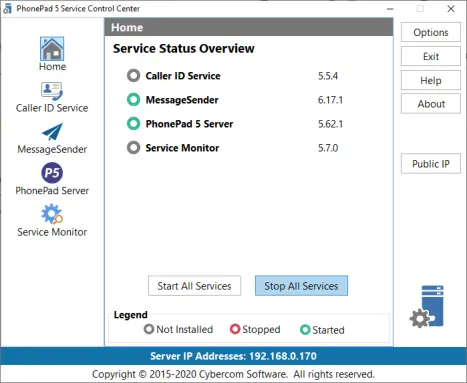
Task: Click the PhonePad title bar app icon
Action: [x=7, y=9]
